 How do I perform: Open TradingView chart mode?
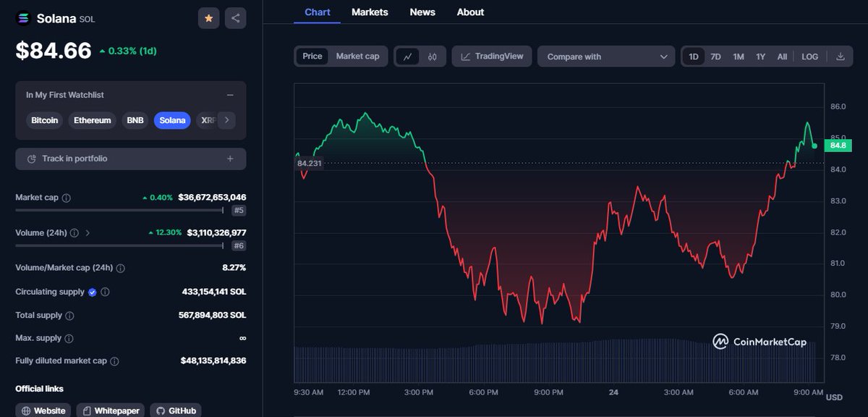(492, 56)
